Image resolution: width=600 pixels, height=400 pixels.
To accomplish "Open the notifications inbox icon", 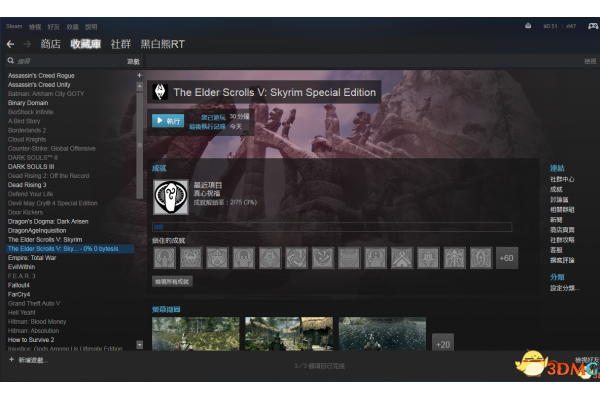I will coord(528,26).
